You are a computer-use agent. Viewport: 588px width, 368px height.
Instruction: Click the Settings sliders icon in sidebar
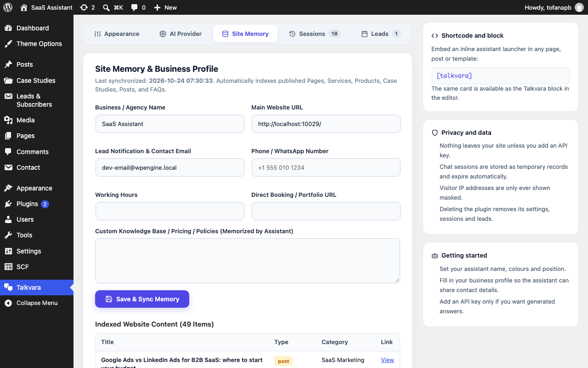(8, 251)
